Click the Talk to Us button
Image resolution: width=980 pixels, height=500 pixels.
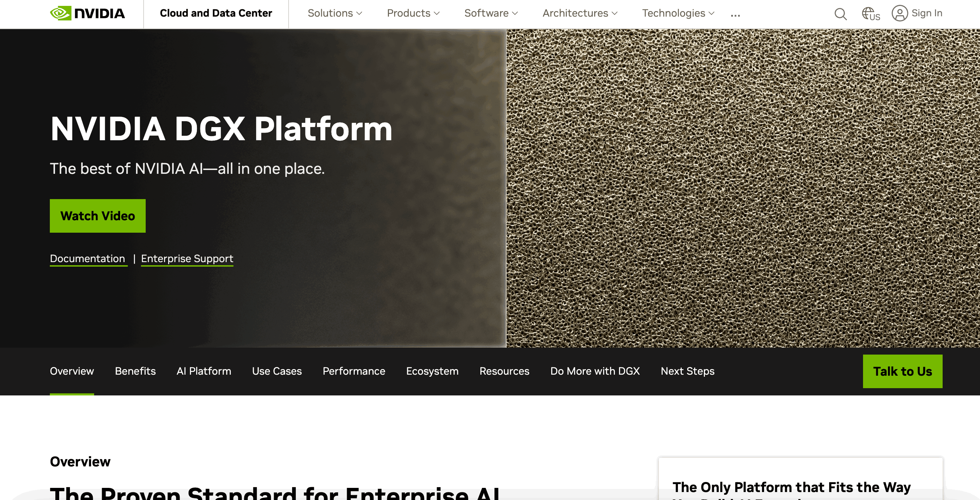coord(903,371)
